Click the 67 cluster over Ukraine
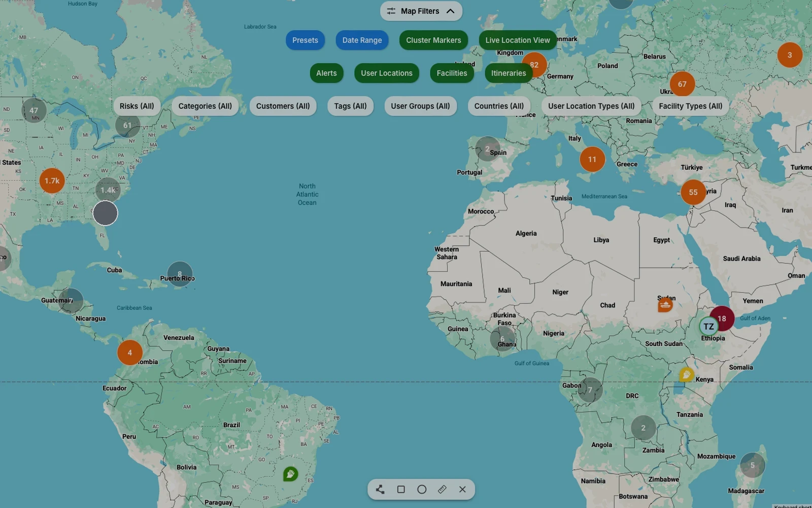Viewport: 812px width, 508px height. (682, 84)
